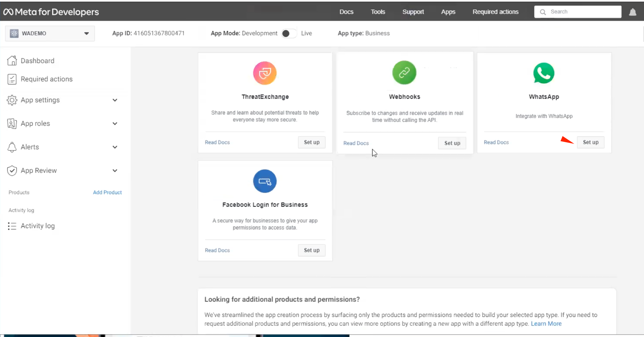Toggle App Mode to Live
The image size is (644, 337).
point(289,34)
